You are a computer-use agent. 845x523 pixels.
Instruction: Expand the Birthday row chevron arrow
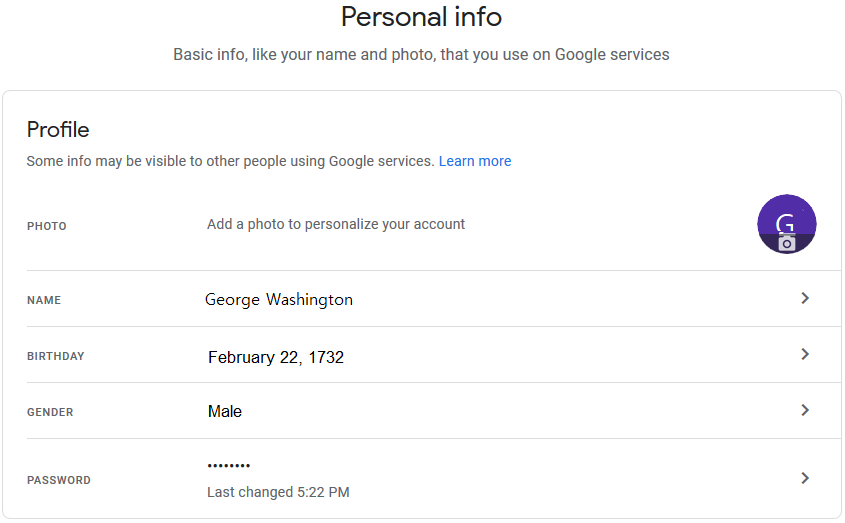click(805, 354)
